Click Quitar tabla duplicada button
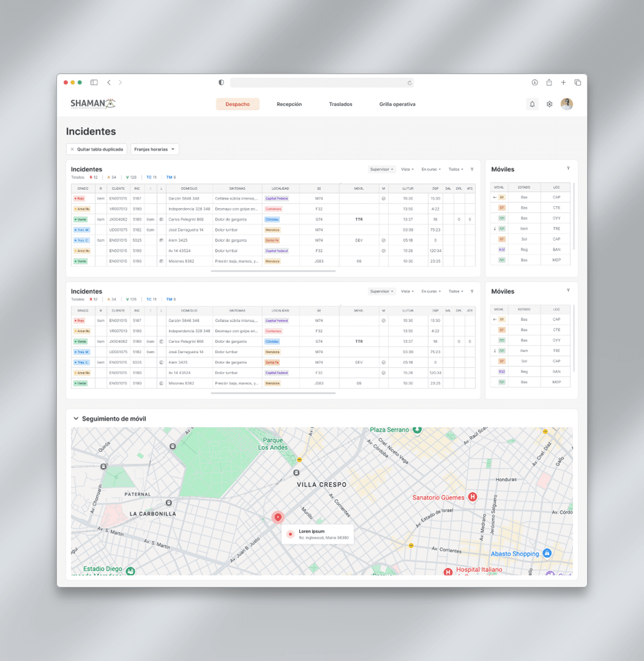The image size is (644, 661). 97,149
